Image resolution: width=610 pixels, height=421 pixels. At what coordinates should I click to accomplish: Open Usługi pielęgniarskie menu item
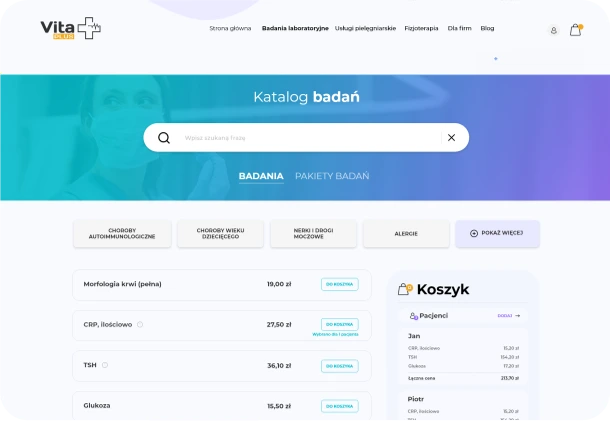pos(365,28)
